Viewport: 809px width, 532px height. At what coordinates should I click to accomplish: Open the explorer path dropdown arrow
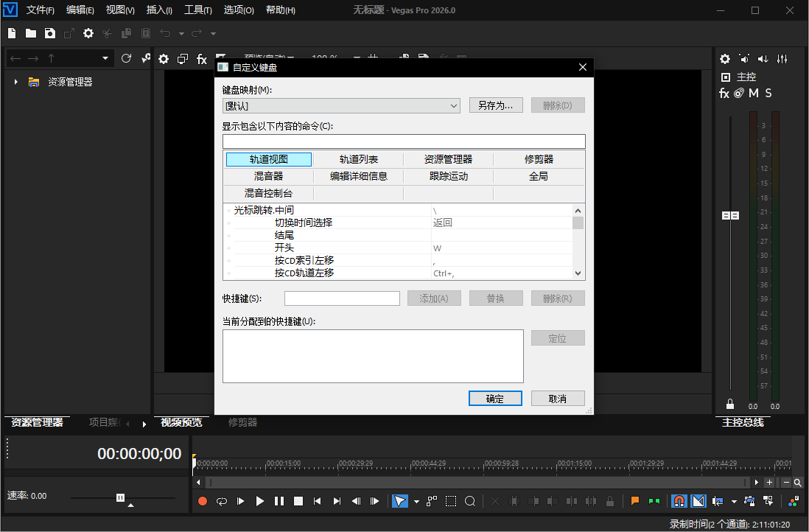coord(105,58)
